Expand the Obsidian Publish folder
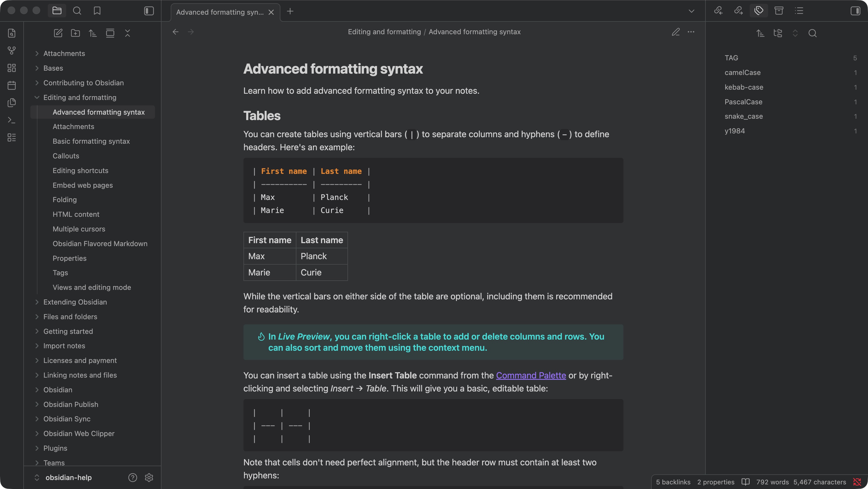The height and width of the screenshot is (489, 868). pyautogui.click(x=71, y=404)
